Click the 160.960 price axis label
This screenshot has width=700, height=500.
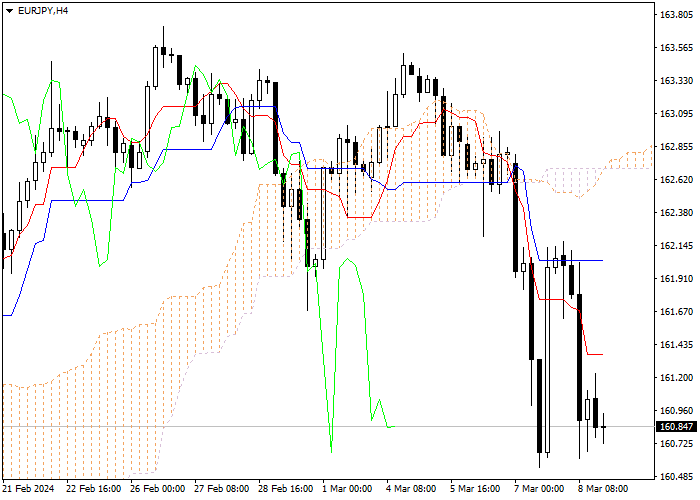tap(676, 411)
